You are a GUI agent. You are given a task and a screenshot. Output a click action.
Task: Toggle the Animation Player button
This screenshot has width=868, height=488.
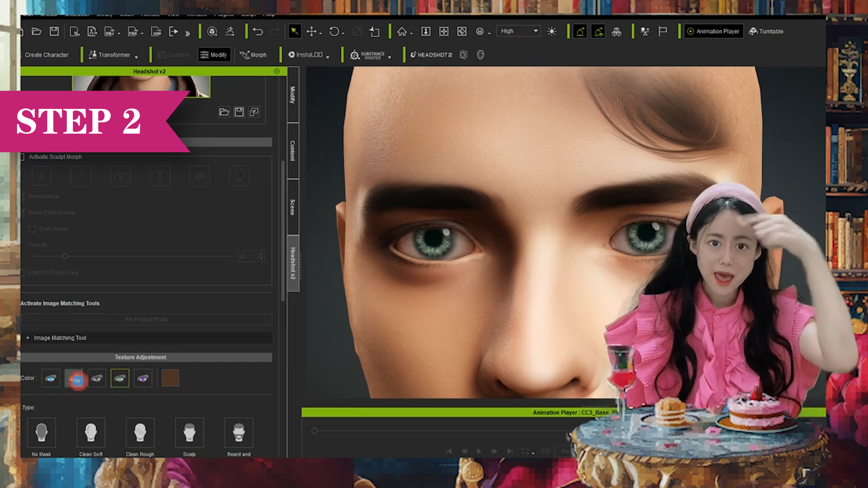713,31
